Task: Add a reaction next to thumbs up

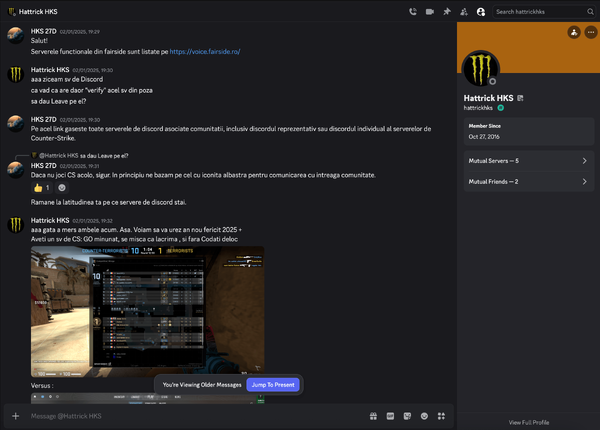Action: [x=62, y=188]
